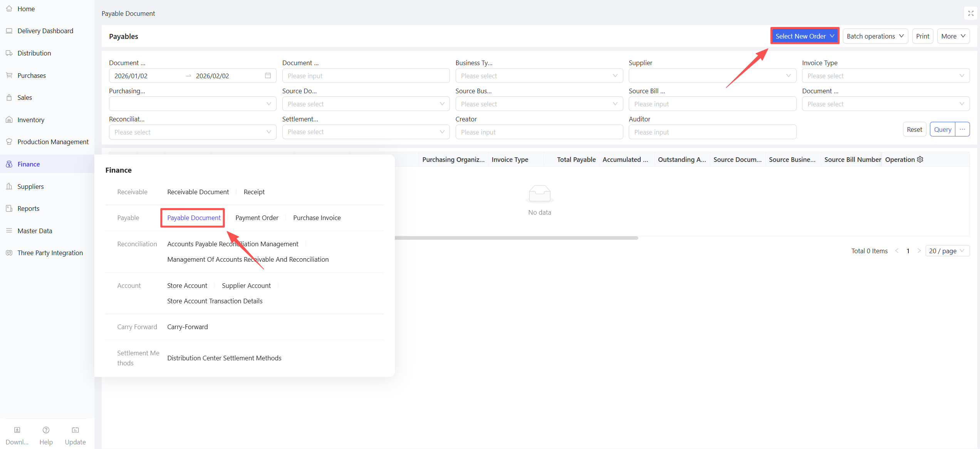Expand the Invoice Type select box

click(x=885, y=76)
